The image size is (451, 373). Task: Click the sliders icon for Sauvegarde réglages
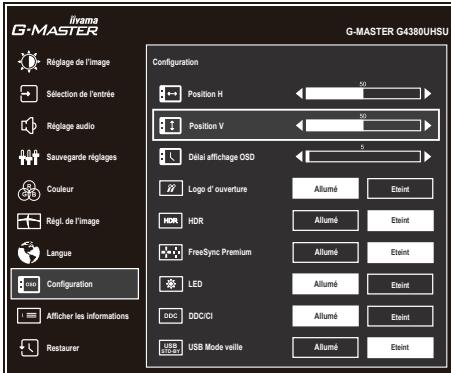pyautogui.click(x=29, y=157)
